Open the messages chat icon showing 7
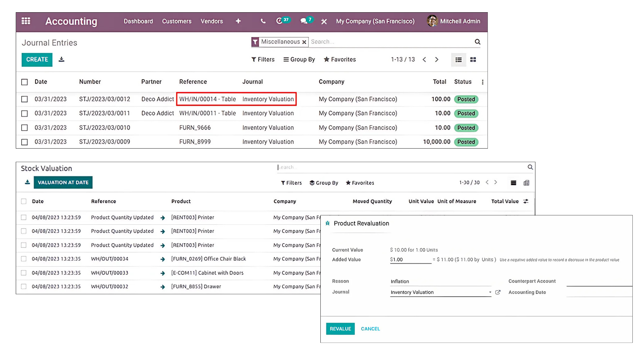Screen dimensions: 644x354 (303, 21)
